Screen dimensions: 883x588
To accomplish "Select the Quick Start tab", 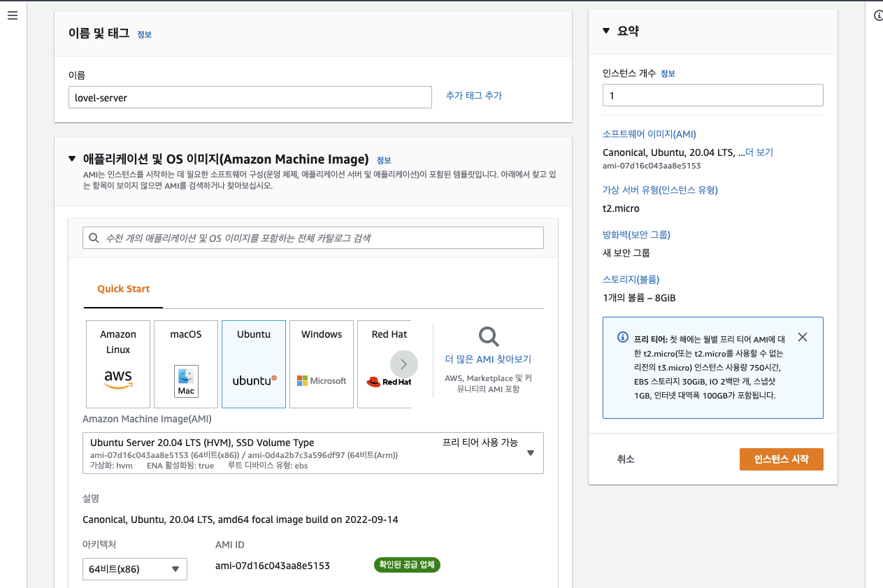I will pyautogui.click(x=124, y=289).
